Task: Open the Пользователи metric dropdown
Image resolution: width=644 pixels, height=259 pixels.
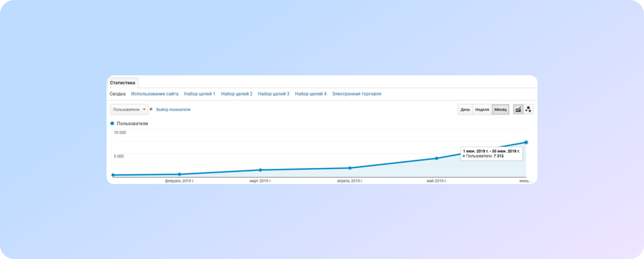Action: click(x=129, y=109)
